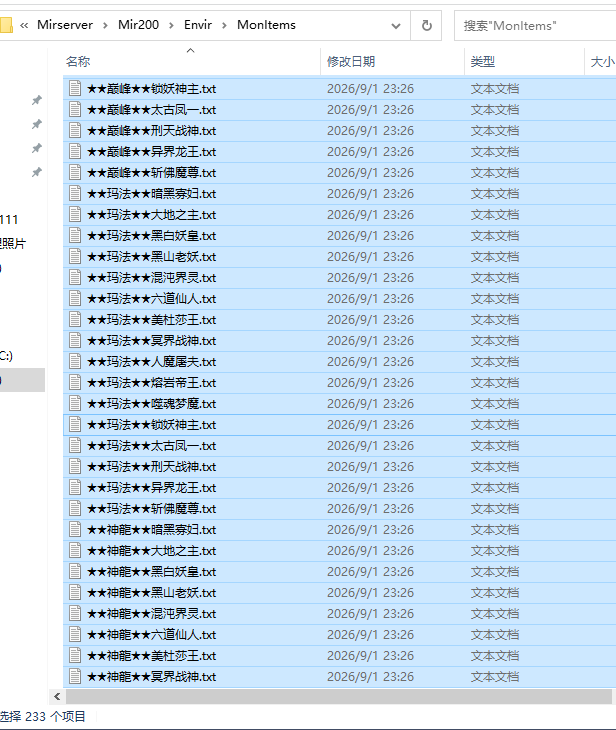Select file name ★★神龍★★美杜莎王.txt
This screenshot has width=616, height=730.
pos(151,656)
